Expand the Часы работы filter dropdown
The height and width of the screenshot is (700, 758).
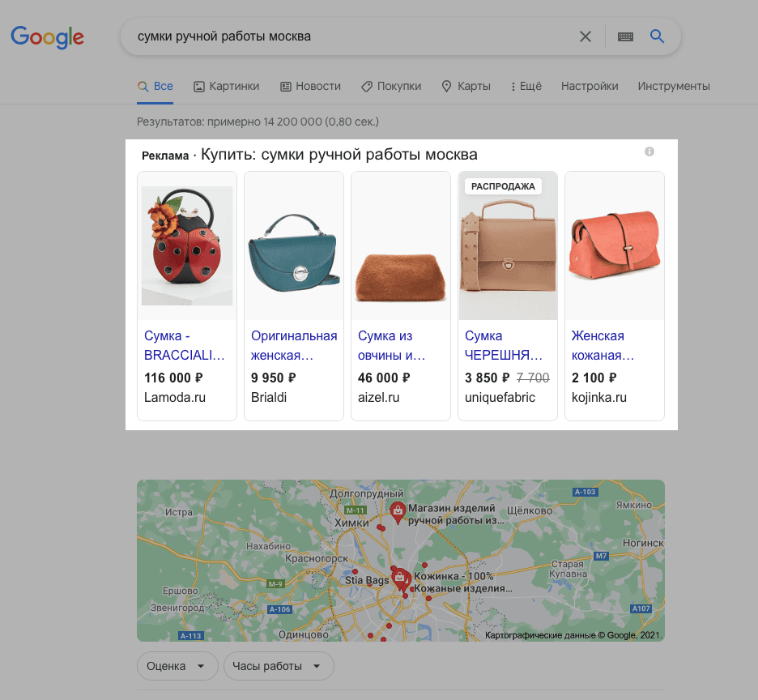[x=278, y=666]
